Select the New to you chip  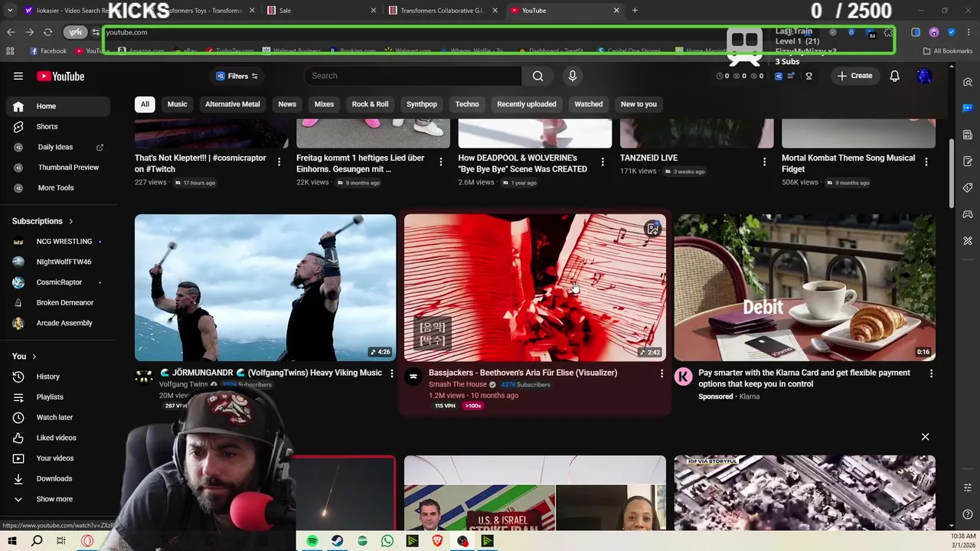click(639, 104)
